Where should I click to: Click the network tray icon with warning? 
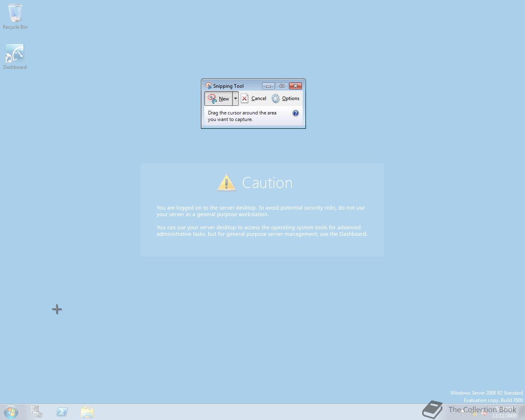474,413
